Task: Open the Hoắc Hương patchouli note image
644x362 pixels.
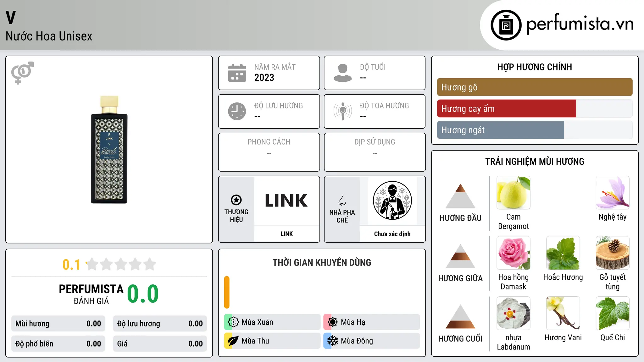Action: coord(563,253)
